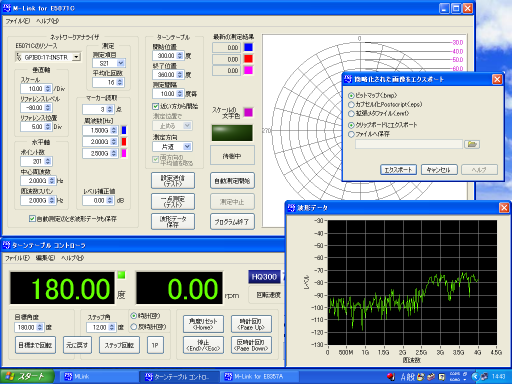Image resolution: width=512 pixels, height=384 pixels.
Task: Switch to the turntable controller taskbar item
Action: coord(180,377)
